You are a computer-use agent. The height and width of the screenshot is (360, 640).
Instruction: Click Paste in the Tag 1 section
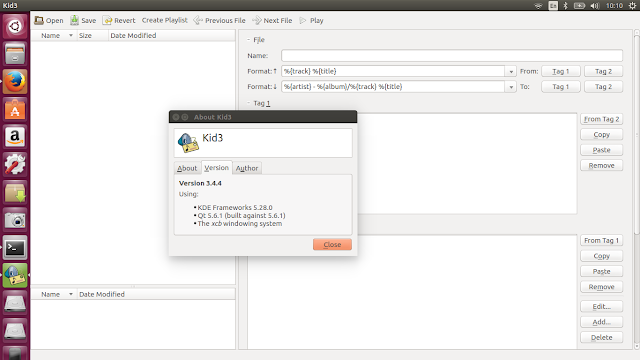coord(602,150)
